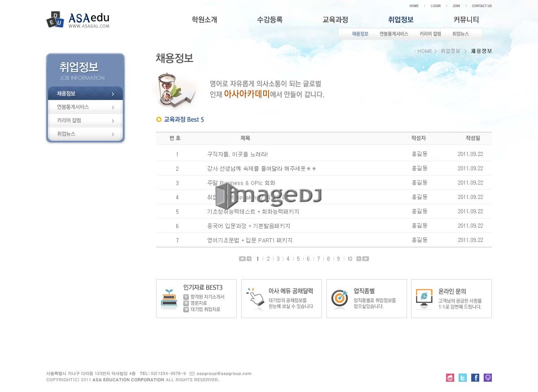This screenshot has height=392, width=538.
Task: Open 대기업 취업자료 link
Action: (x=205, y=310)
